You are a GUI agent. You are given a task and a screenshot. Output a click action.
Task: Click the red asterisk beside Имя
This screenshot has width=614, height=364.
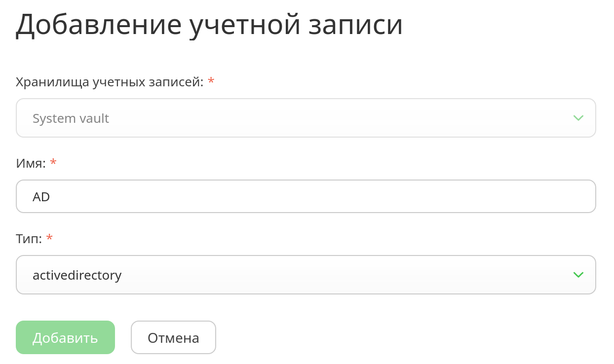click(53, 162)
